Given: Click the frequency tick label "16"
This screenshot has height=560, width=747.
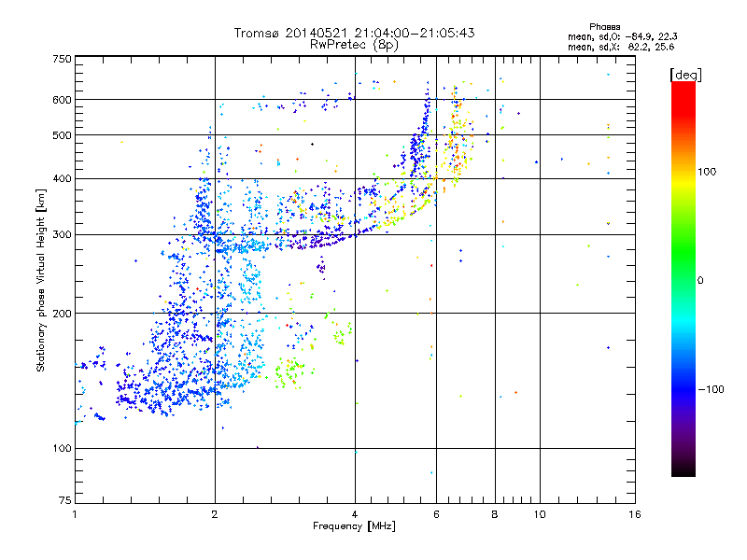Looking at the screenshot, I should pos(635,514).
